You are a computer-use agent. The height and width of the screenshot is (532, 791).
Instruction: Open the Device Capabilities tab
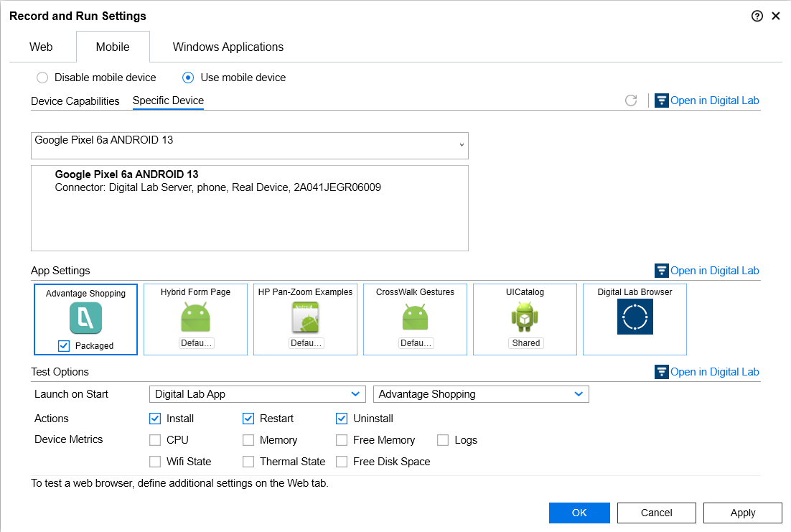(x=75, y=101)
